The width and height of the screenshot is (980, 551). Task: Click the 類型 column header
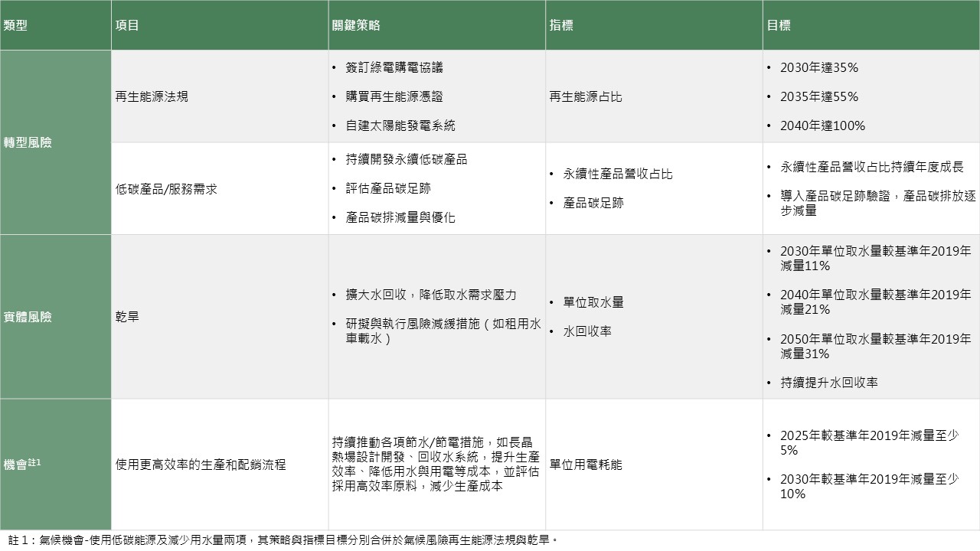click(15, 25)
